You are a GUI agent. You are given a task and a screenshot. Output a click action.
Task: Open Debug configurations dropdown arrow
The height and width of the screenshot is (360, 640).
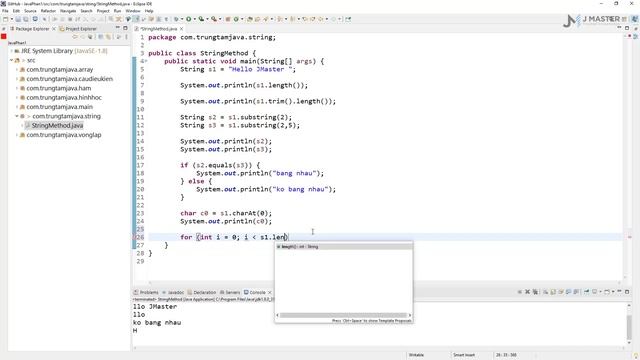[182, 19]
